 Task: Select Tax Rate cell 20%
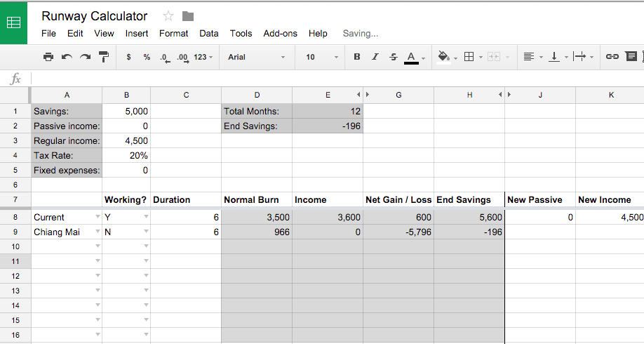tap(126, 155)
